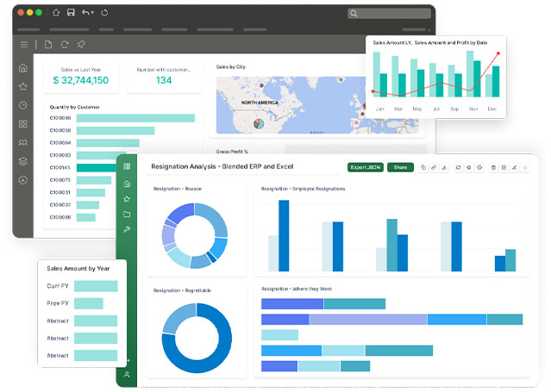Expand the undo dropdown arrow in title bar
Viewport: 551px width, 392px height.
[x=93, y=14]
